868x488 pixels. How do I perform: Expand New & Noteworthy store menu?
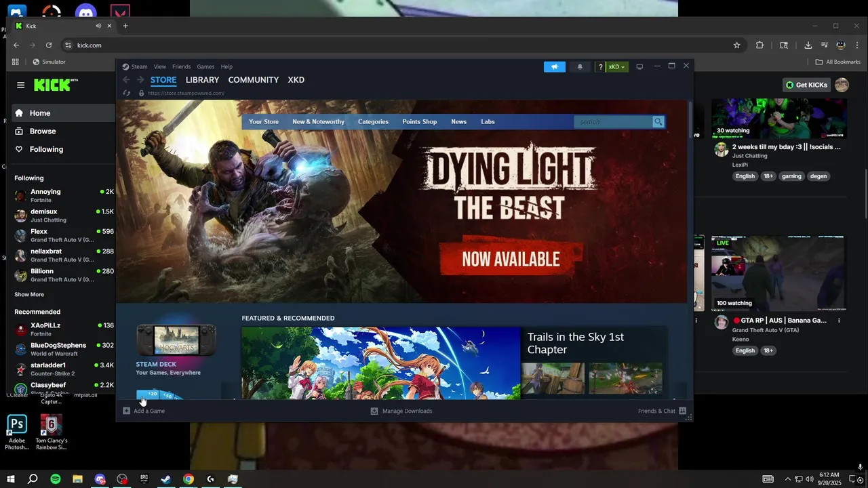(318, 122)
